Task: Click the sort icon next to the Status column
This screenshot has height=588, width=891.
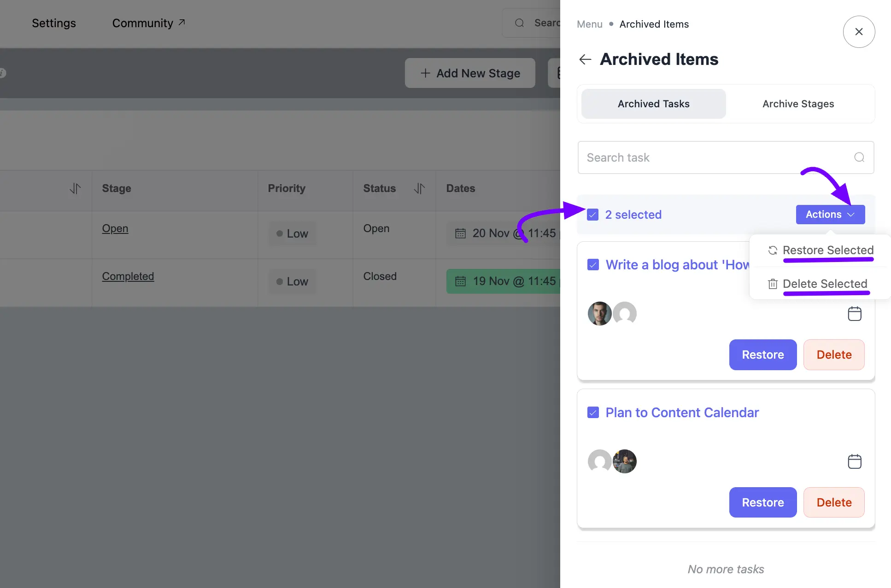Action: tap(419, 188)
